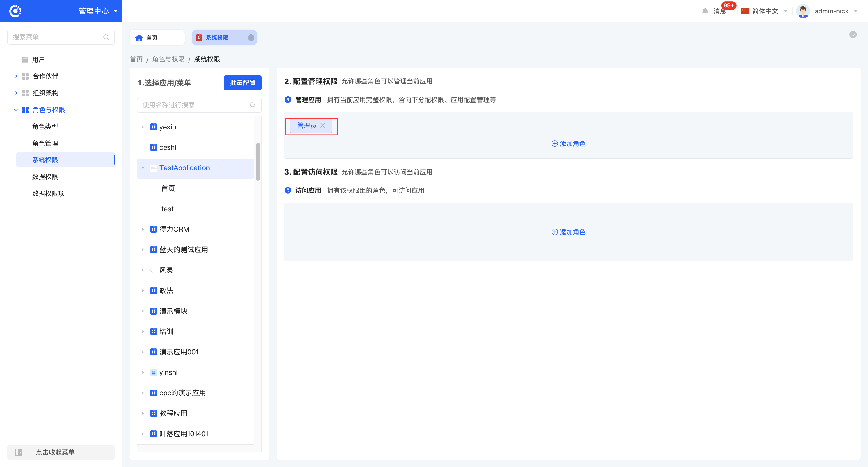Click the shield icon beside 访问应用
868x467 pixels.
pos(288,190)
